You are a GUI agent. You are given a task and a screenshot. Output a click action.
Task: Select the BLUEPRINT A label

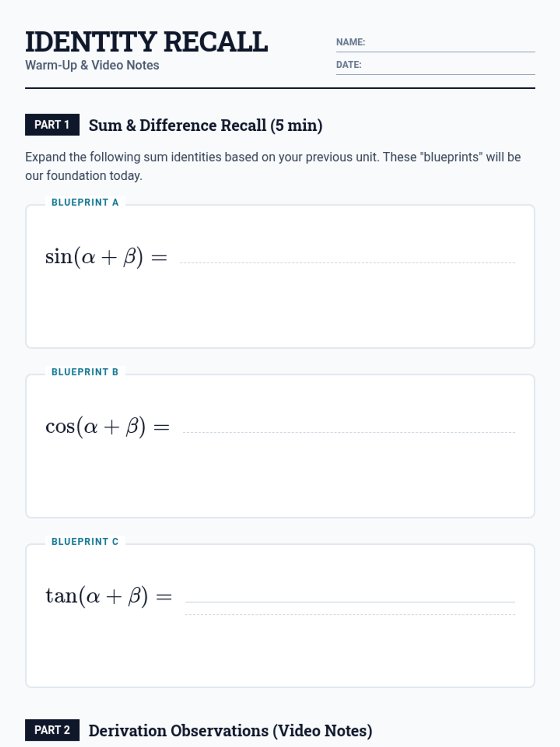click(85, 203)
